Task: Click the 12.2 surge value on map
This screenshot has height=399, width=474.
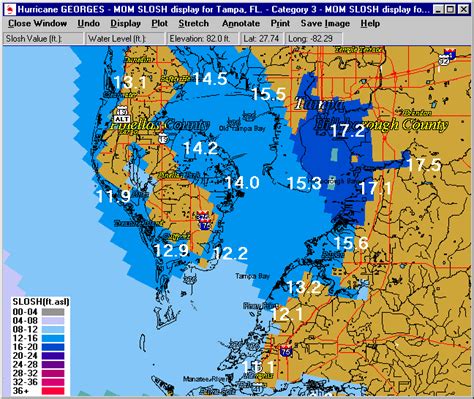Action: (230, 254)
